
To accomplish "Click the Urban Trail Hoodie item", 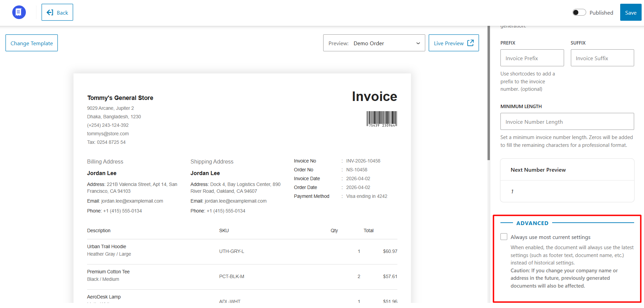I will pyautogui.click(x=106, y=246).
